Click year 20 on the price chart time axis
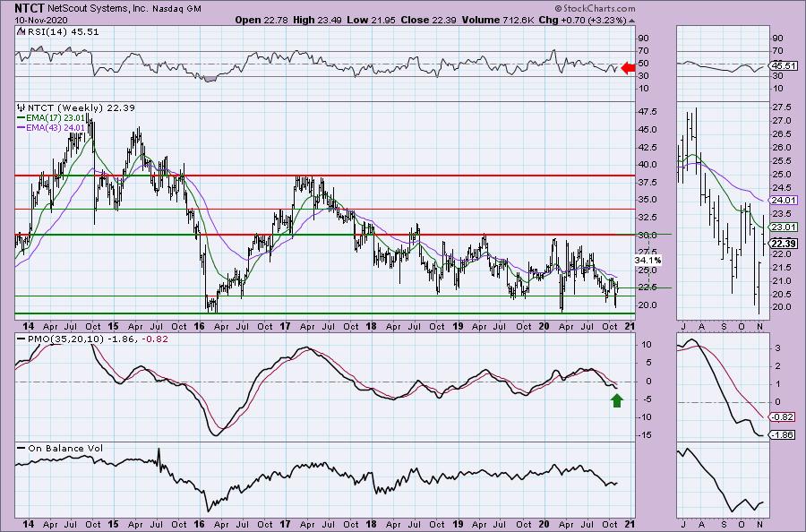 point(544,326)
